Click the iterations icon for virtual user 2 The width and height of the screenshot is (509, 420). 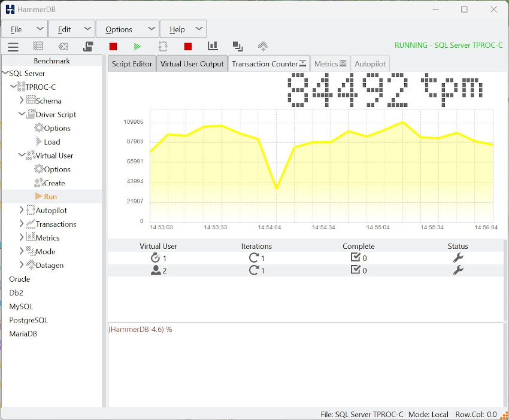click(x=254, y=270)
